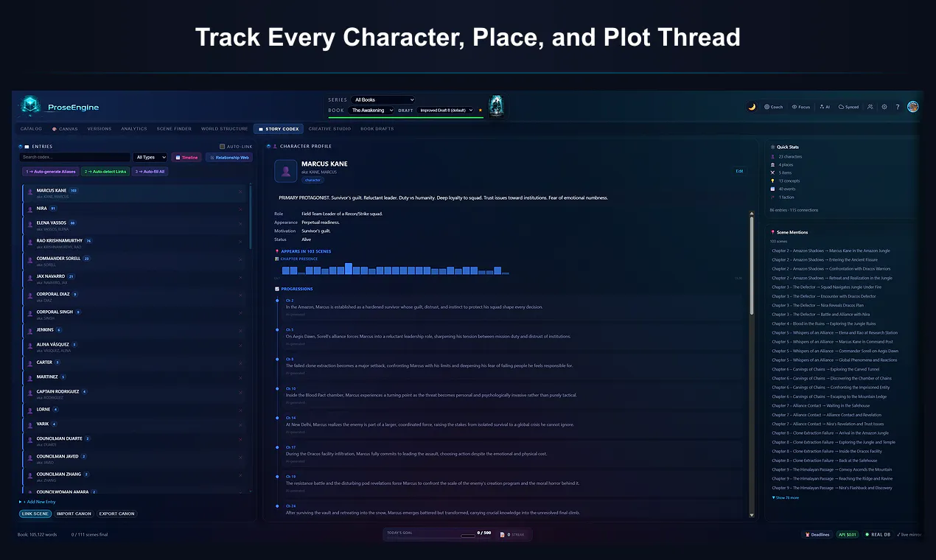Toggle the REAL DB indicator
The height and width of the screenshot is (560, 936).
click(x=878, y=535)
